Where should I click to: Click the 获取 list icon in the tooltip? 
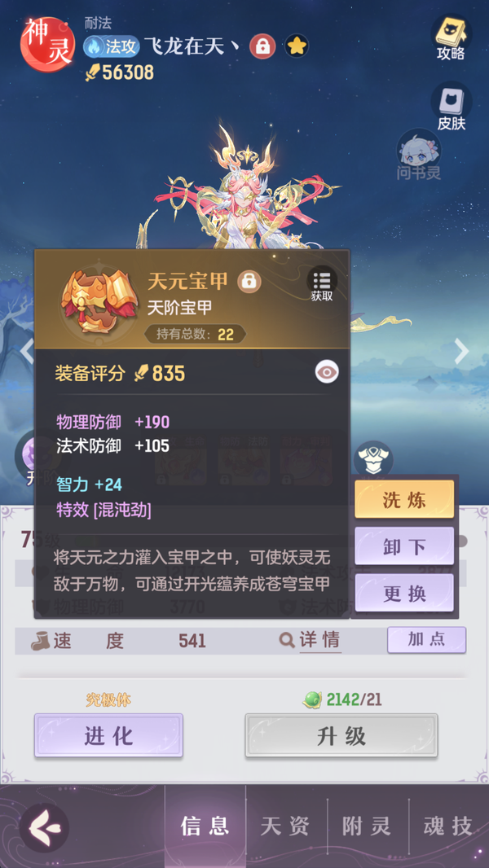coord(322,284)
